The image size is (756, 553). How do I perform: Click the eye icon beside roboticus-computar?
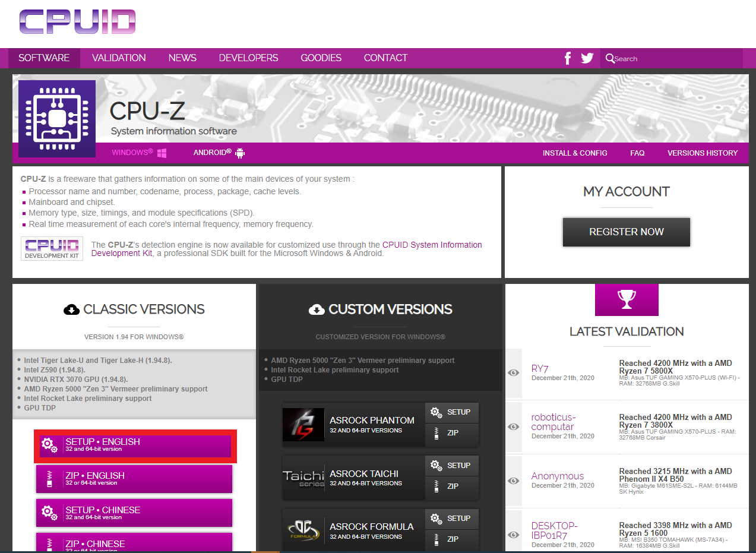(x=514, y=426)
